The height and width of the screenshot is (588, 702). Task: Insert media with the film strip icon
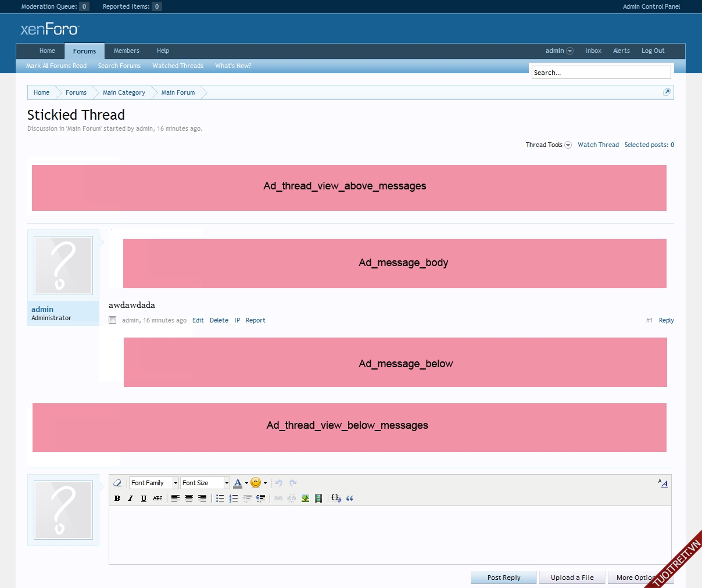pos(318,499)
